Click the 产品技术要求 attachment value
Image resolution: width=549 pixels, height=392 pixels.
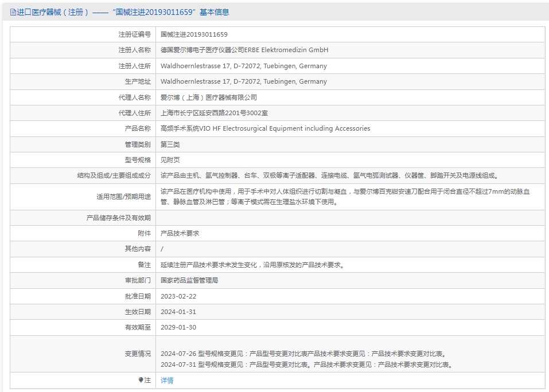click(x=180, y=233)
